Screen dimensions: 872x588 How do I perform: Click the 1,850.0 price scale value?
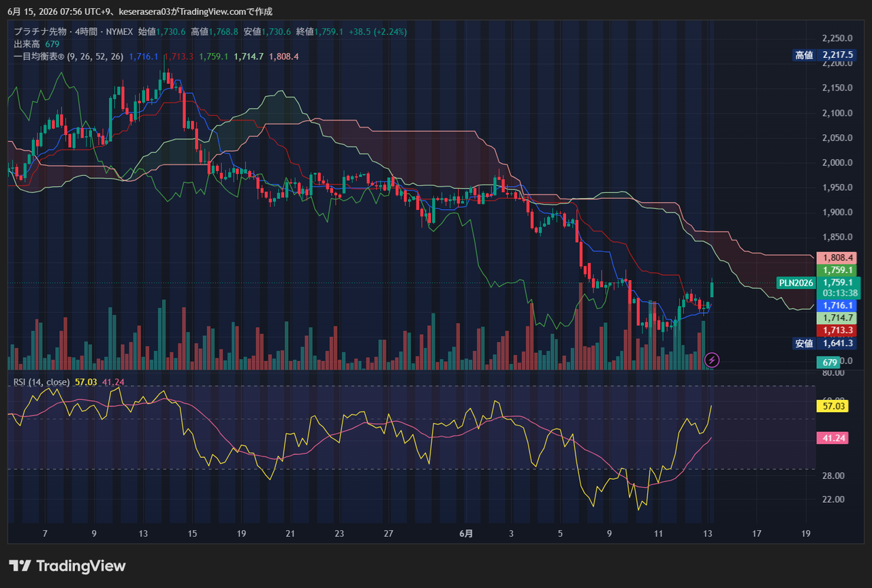(838, 237)
